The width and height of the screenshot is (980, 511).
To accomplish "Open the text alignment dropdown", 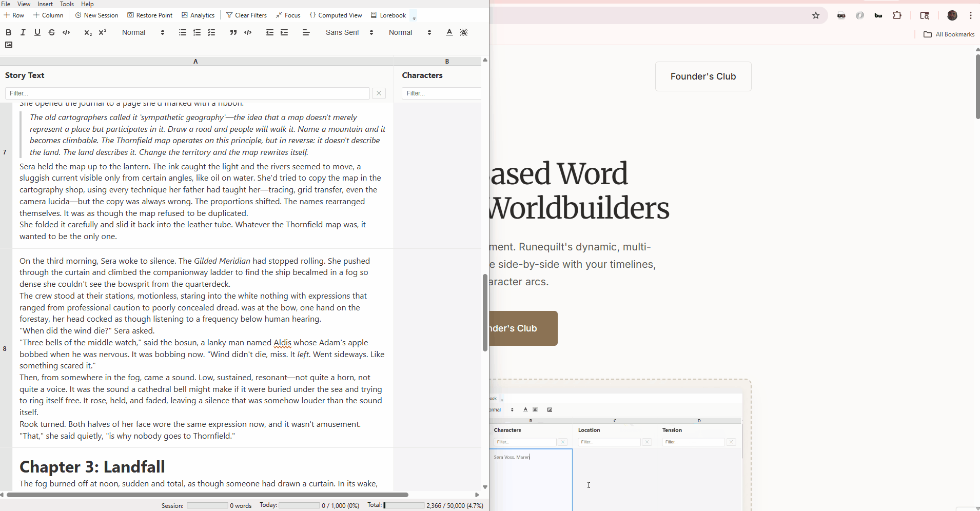I will point(306,32).
